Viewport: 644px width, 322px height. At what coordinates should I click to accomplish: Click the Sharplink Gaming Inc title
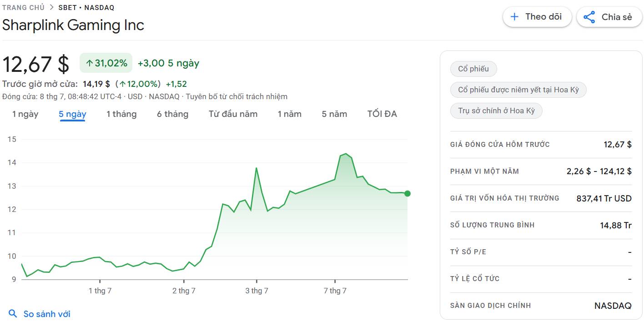(73, 25)
